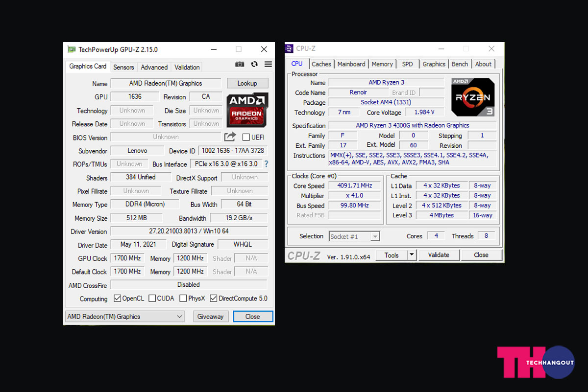The width and height of the screenshot is (588, 392).
Task: Close the CPU-Z window with X
Action: (491, 48)
